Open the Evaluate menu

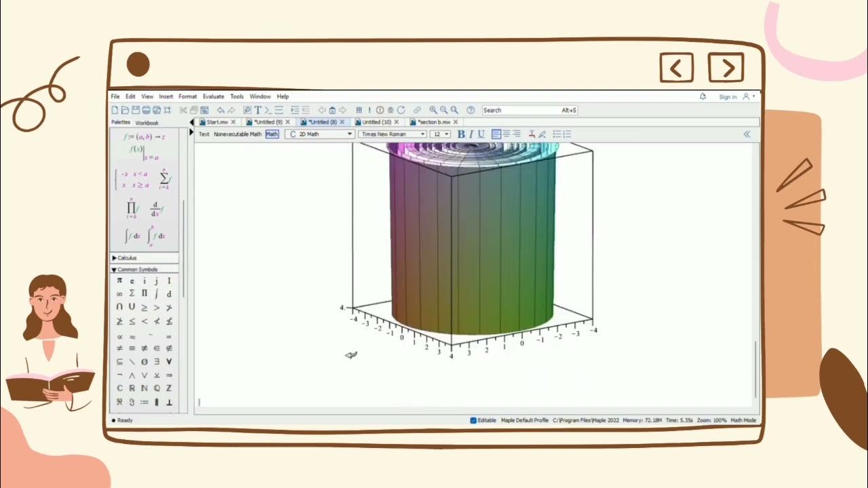pos(214,97)
